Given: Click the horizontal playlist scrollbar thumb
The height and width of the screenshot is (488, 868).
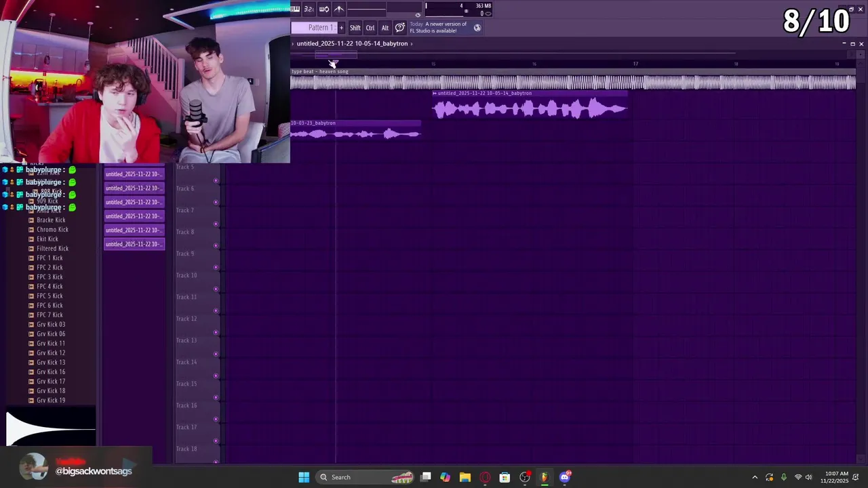Looking at the screenshot, I should [336, 55].
